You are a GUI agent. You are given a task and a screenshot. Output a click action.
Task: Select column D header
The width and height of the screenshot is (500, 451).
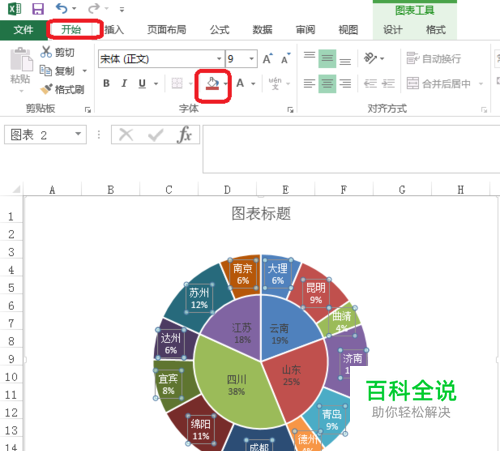(227, 190)
